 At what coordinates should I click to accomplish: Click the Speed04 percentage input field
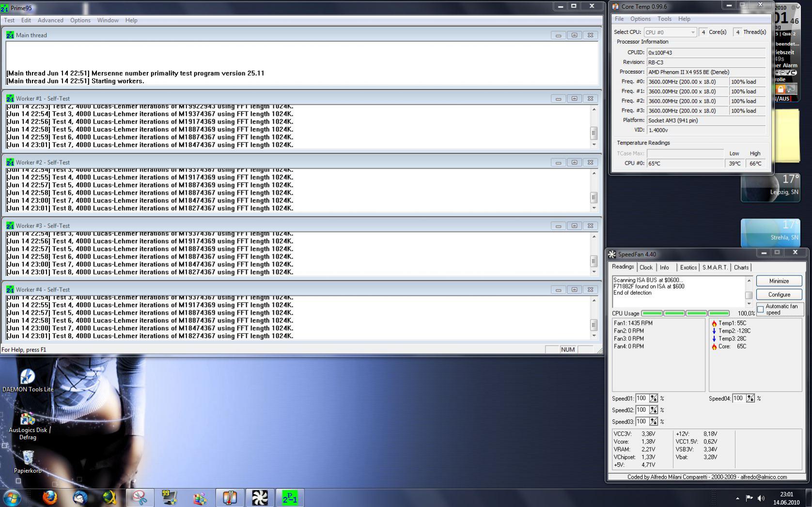coord(739,398)
